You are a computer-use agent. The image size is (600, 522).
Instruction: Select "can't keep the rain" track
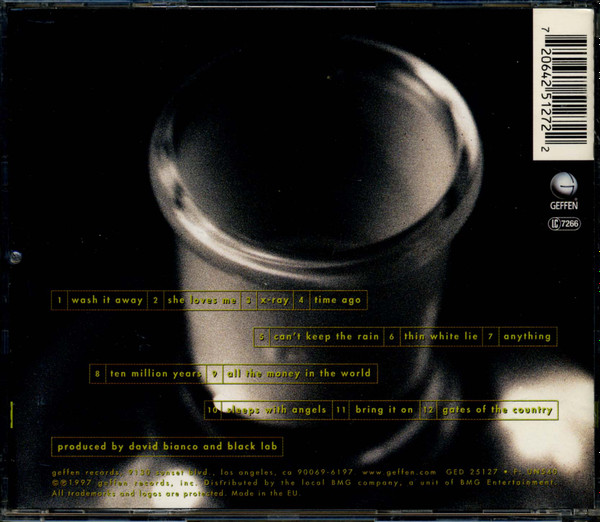(x=326, y=337)
